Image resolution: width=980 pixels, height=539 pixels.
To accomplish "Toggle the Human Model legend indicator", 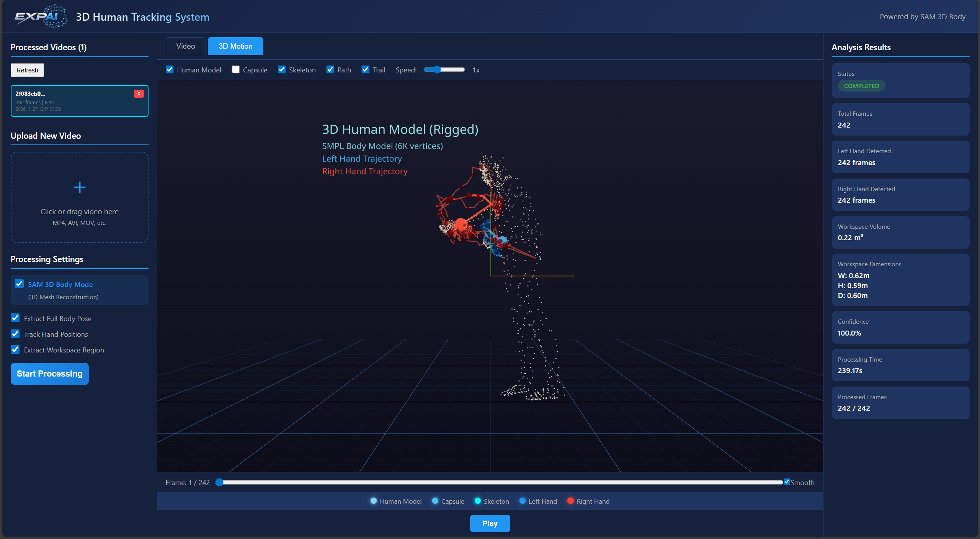I will point(374,501).
